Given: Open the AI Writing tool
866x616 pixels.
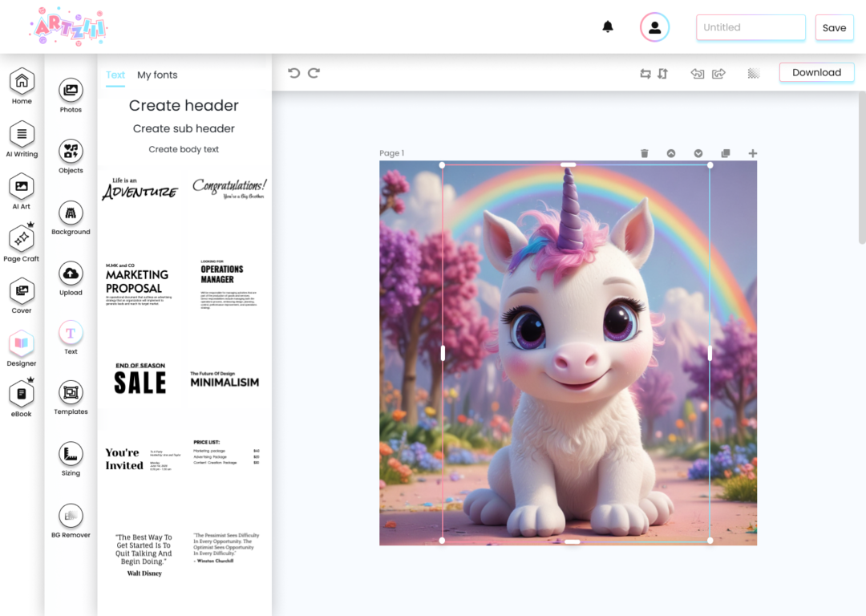Looking at the screenshot, I should tap(22, 140).
